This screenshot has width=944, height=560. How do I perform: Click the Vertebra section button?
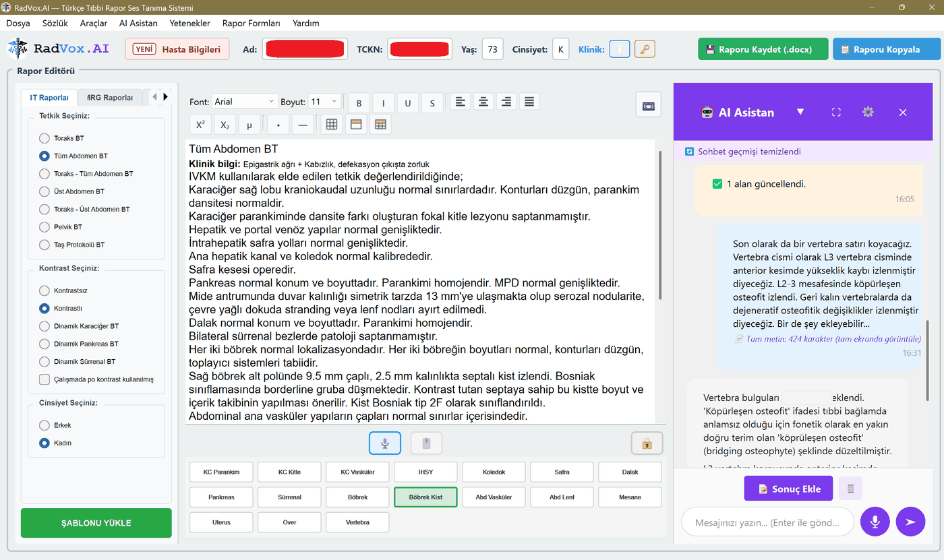pyautogui.click(x=357, y=522)
